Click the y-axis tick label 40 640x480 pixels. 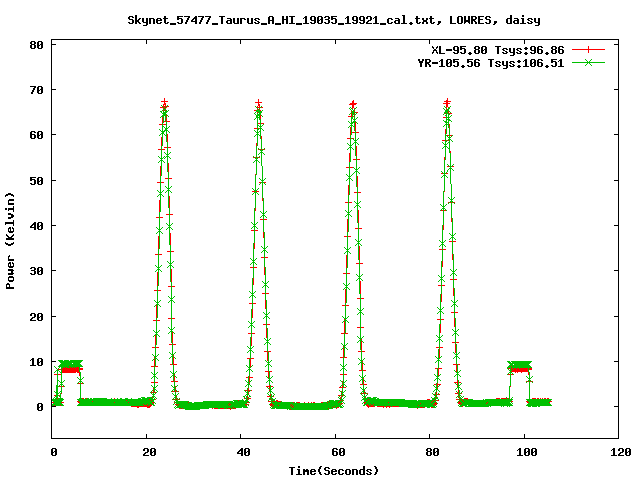(36, 226)
